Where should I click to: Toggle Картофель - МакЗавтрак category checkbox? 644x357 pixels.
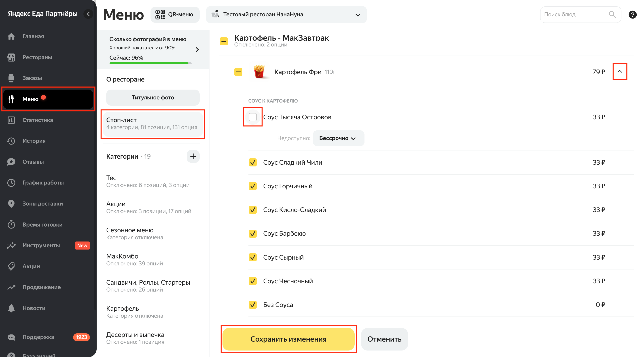click(224, 41)
